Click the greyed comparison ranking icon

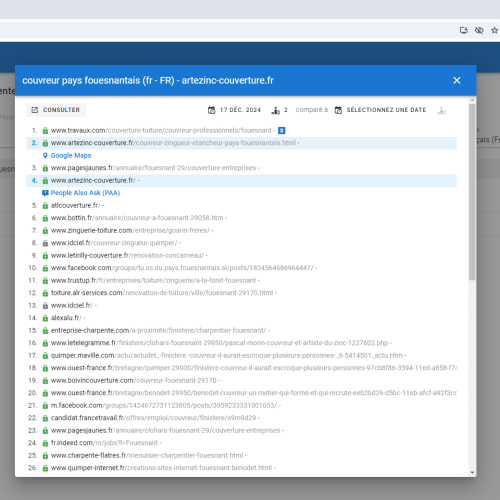(x=442, y=110)
